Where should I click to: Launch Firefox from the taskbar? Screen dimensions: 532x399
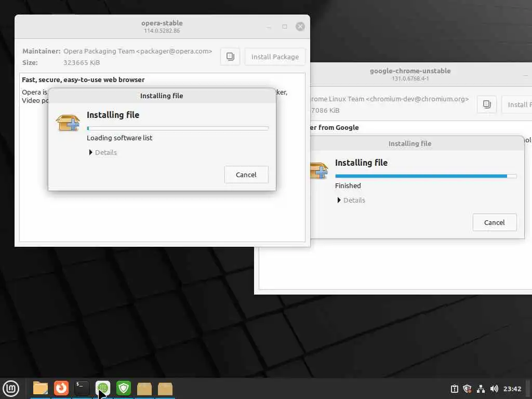[x=61, y=388]
